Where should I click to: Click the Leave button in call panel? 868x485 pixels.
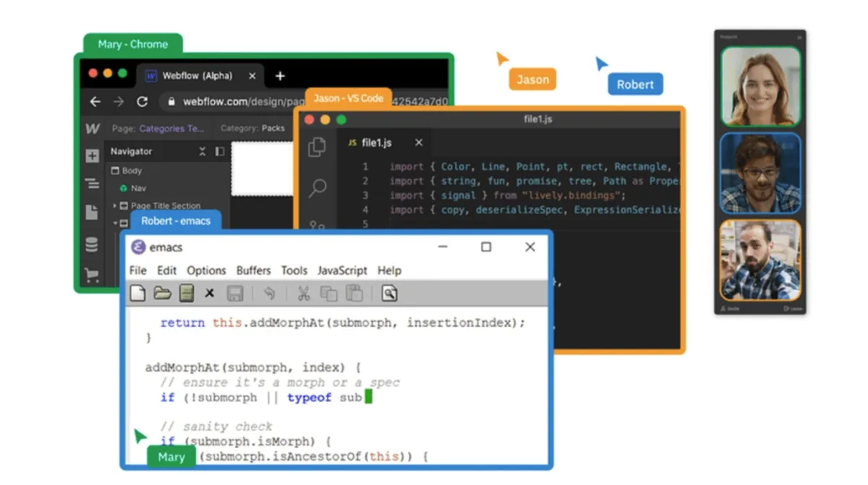(793, 309)
